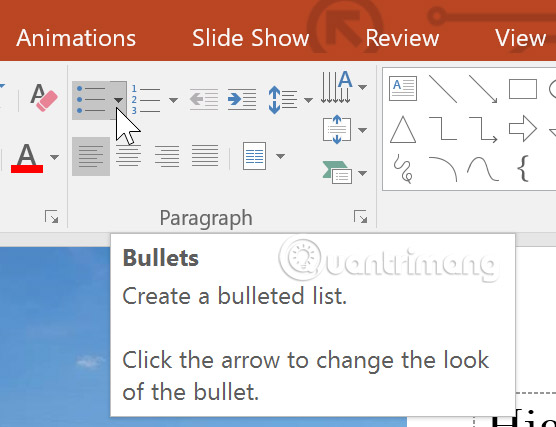556x427 pixels.
Task: Expand the Numbering style dropdown arrow
Action: (x=173, y=100)
